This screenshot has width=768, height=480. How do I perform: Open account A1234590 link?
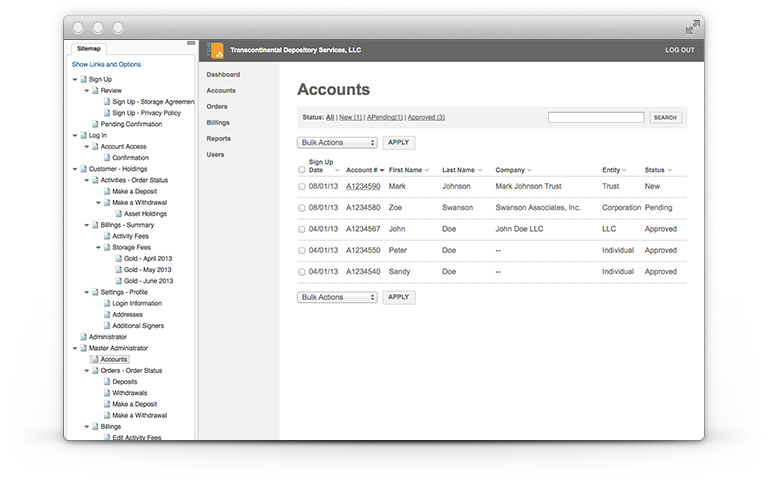363,186
